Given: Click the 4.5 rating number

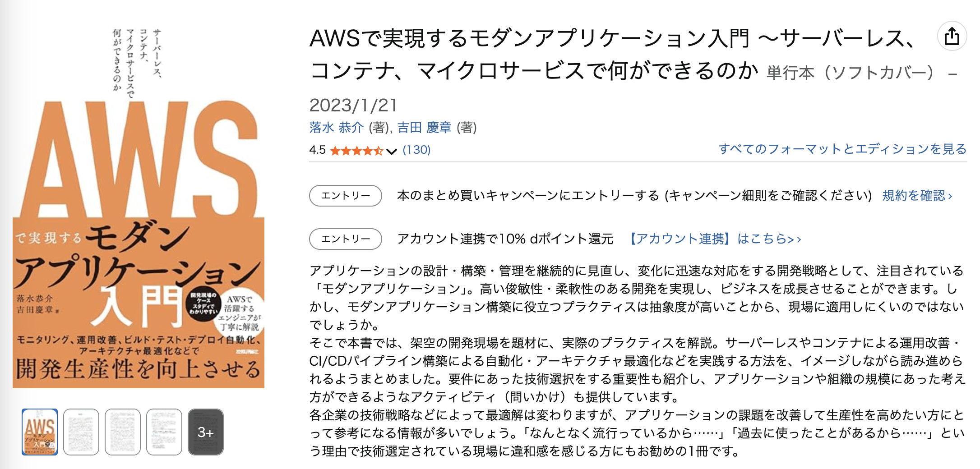Looking at the screenshot, I should coord(317,150).
